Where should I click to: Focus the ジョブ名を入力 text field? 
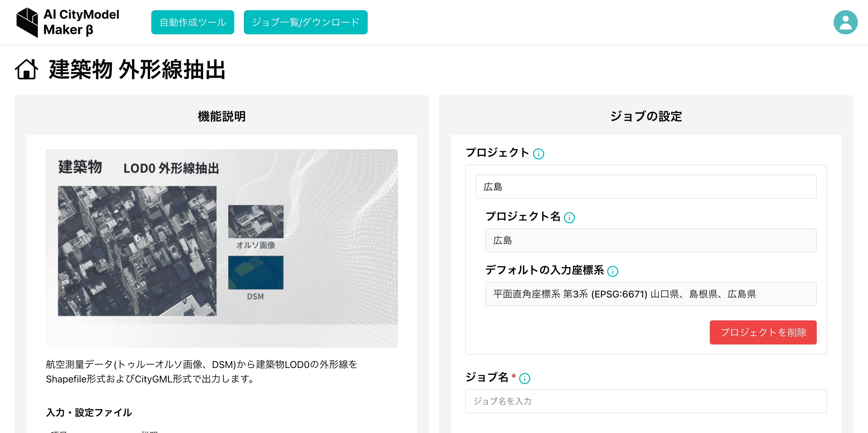[646, 401]
